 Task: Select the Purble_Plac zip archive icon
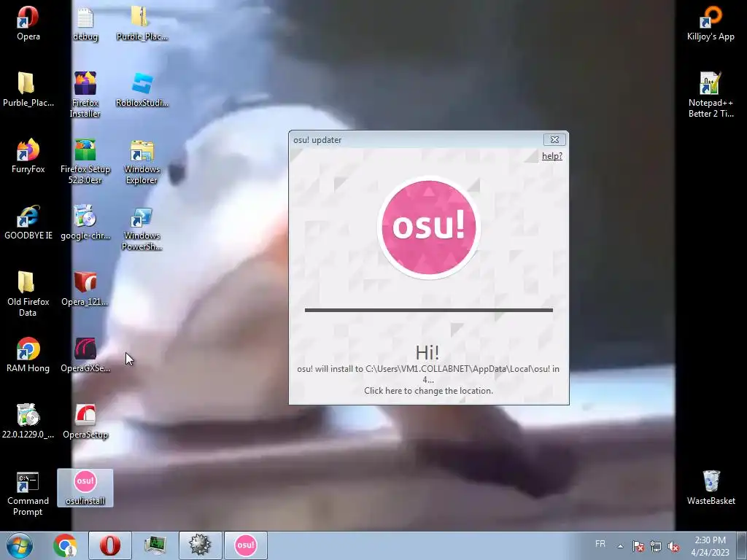142,23
